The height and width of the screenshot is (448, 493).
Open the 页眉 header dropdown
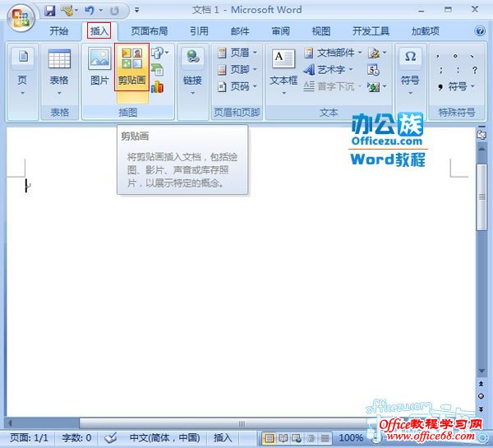point(237,53)
